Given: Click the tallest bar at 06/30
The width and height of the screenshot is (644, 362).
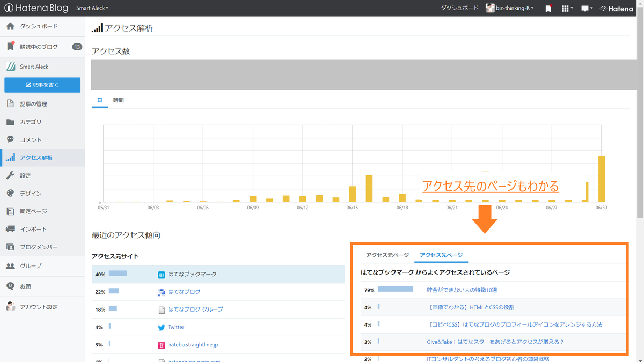Looking at the screenshot, I should 602,179.
